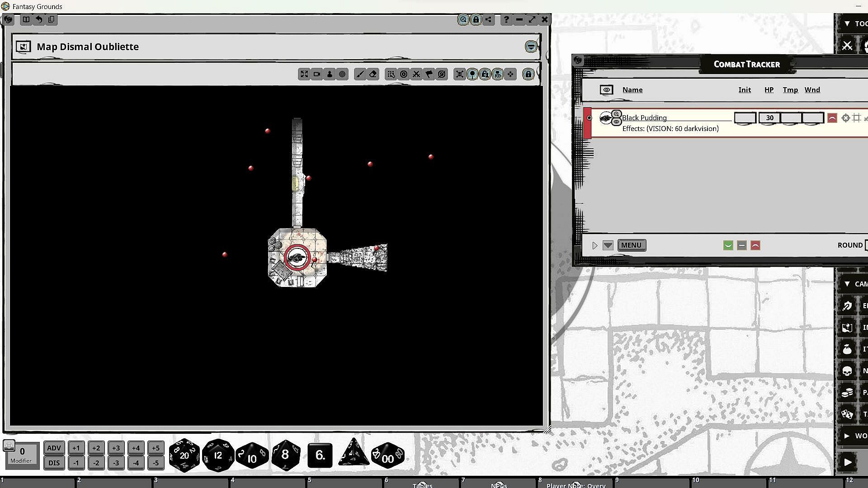Toggle visibility eye in Combat Tracker header
868x488 pixels.
point(606,90)
